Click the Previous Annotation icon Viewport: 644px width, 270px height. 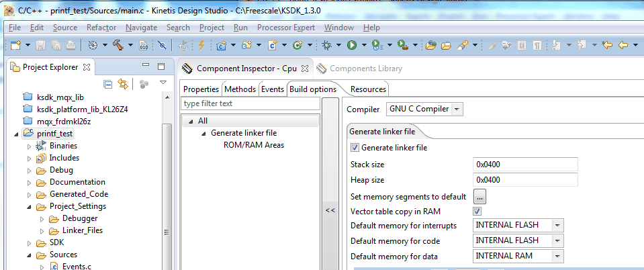[x=582, y=45]
